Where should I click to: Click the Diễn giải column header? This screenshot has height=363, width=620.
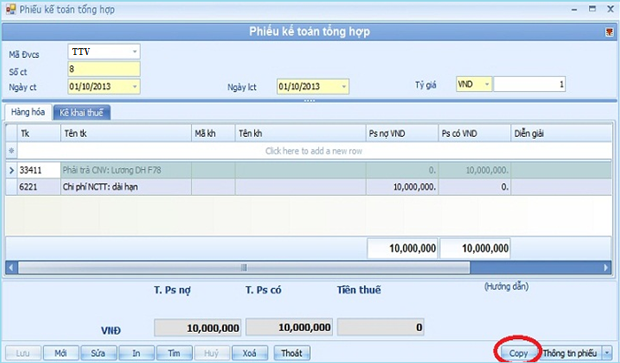(x=561, y=133)
